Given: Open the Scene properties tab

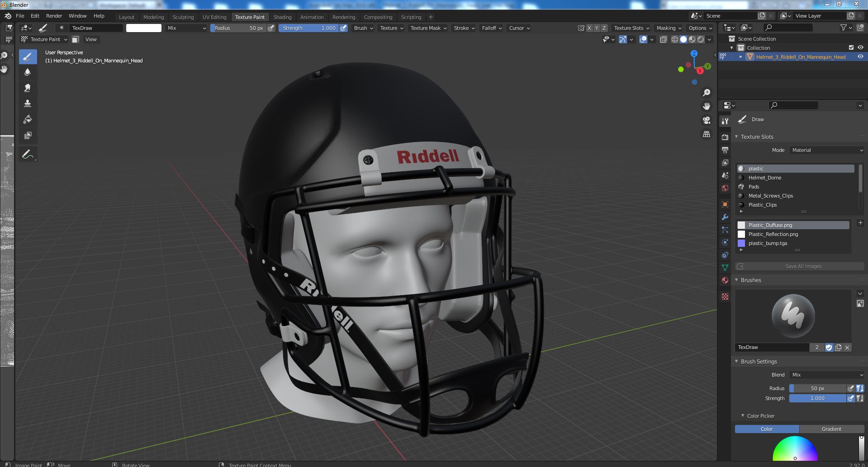Looking at the screenshot, I should coord(725,175).
